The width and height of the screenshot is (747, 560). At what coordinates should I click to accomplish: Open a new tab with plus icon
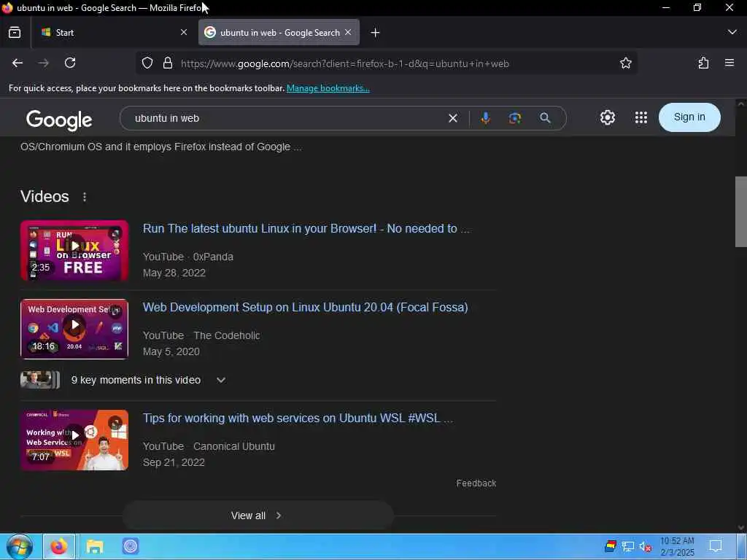(x=376, y=32)
